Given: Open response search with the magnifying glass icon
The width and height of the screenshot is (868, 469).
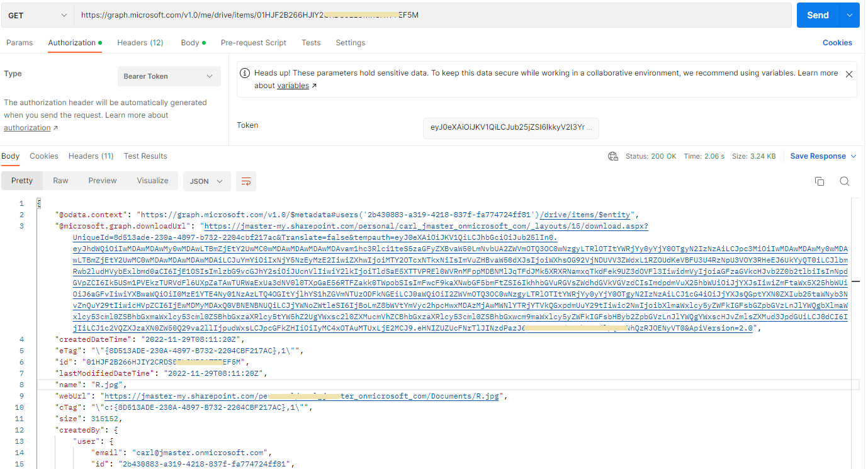Looking at the screenshot, I should [x=844, y=181].
